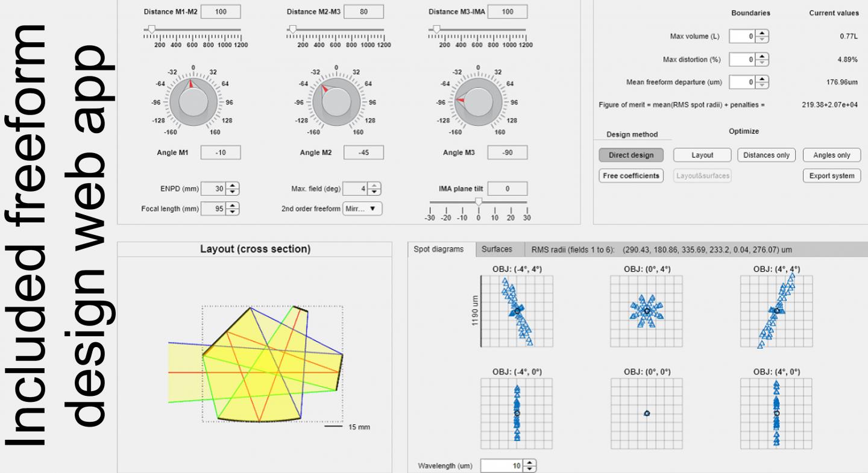Open the 2nd order freeform dropdown
Image resolution: width=868 pixels, height=473 pixels.
(x=362, y=208)
